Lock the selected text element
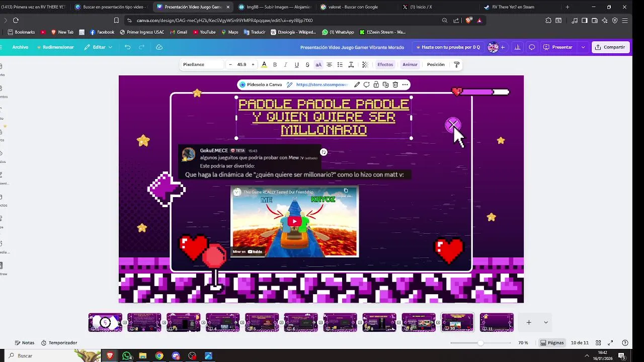Screen dimensions: 644x362 (376, 84)
